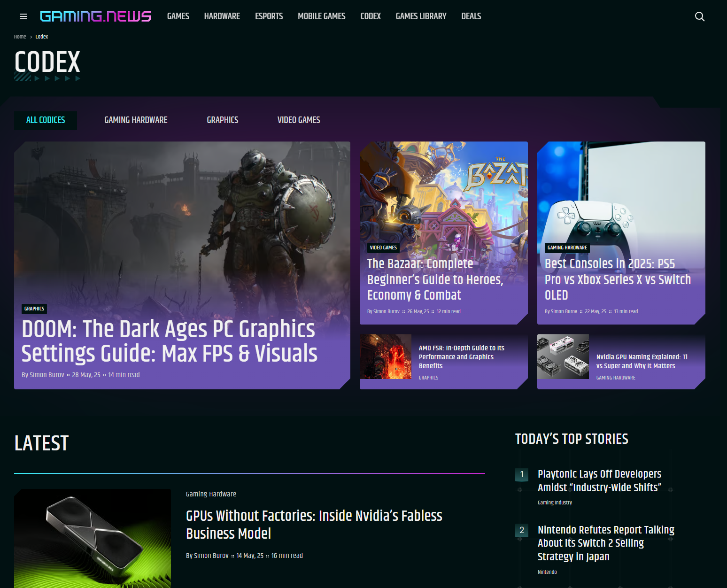Go to Mobile Games section

[x=321, y=16]
